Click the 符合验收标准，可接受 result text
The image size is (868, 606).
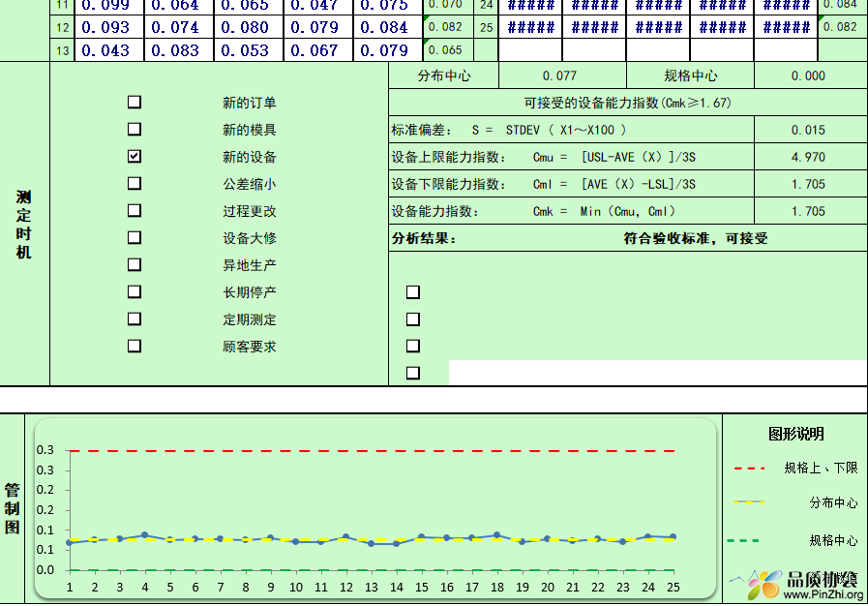[x=696, y=238]
